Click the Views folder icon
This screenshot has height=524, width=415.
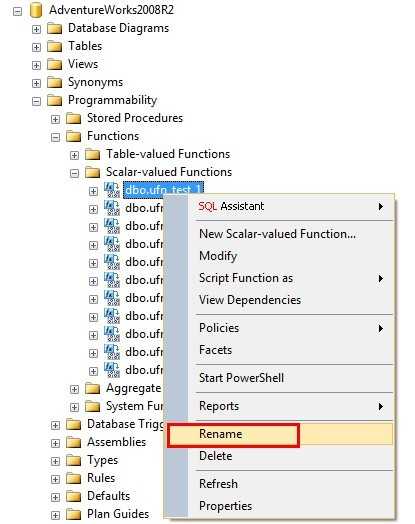point(54,64)
